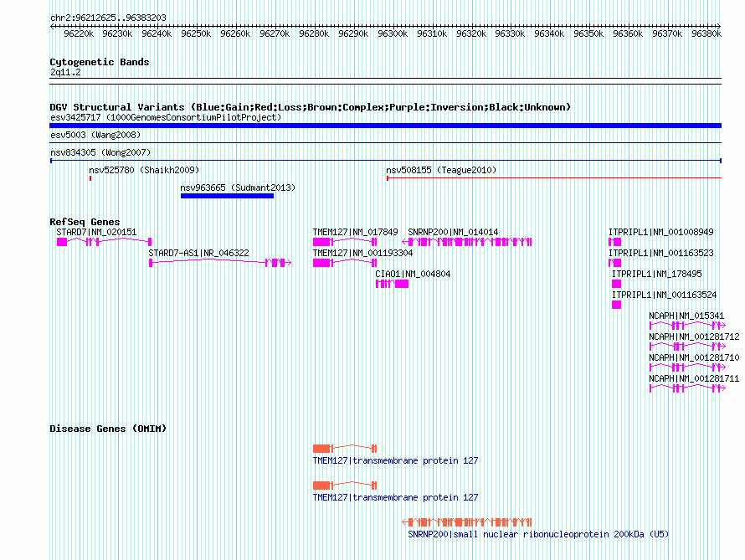Click the ITPRIPL1 NM_178495 gene block
Screen dimensions: 745x560
[x=616, y=284]
